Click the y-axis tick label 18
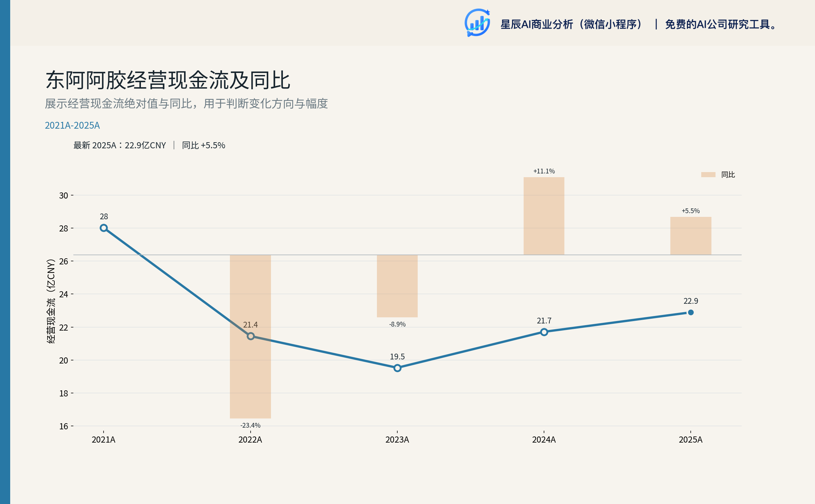 [64, 393]
